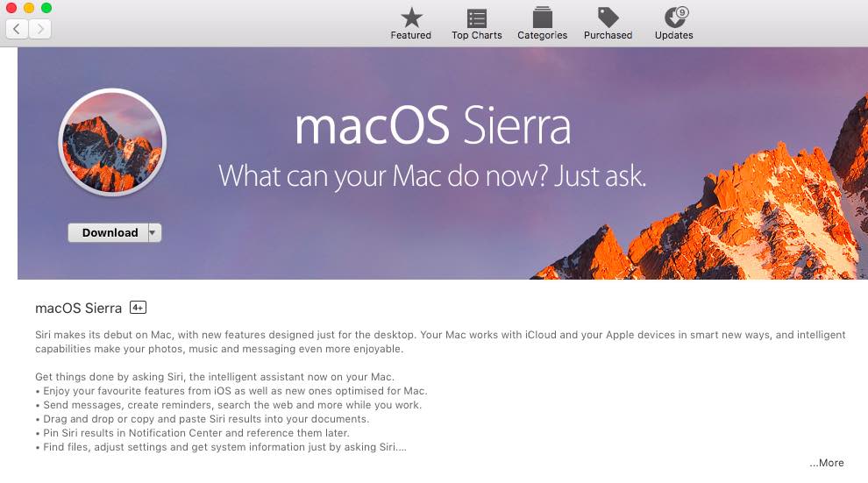Expand the arrow beside Download
The height and width of the screenshot is (483, 868).
point(154,232)
